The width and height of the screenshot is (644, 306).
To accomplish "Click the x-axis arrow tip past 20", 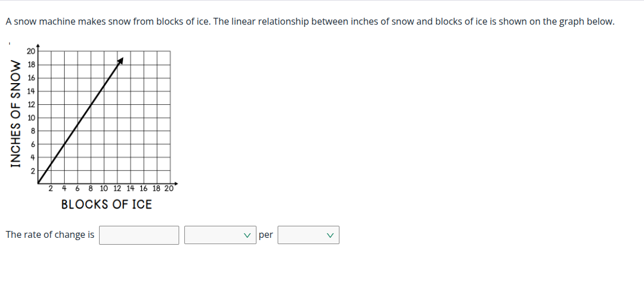I will tap(177, 183).
